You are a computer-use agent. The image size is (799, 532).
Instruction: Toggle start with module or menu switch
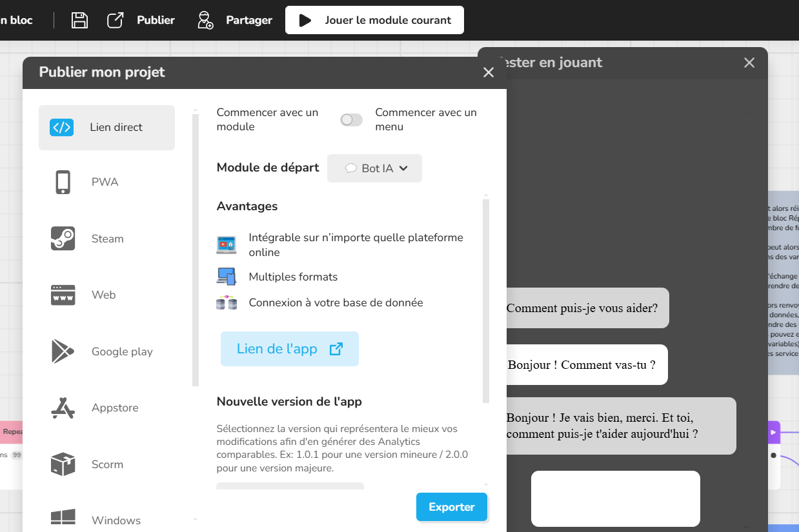352,120
